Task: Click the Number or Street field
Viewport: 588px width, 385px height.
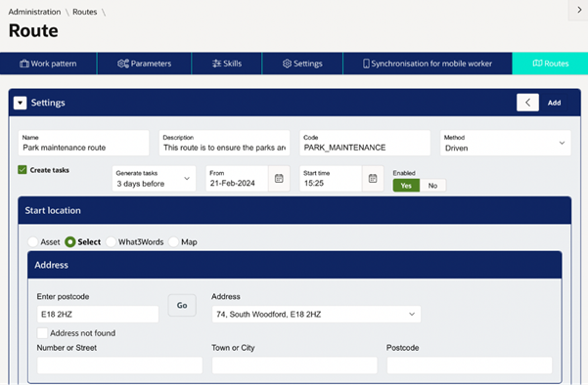Action: point(119,365)
